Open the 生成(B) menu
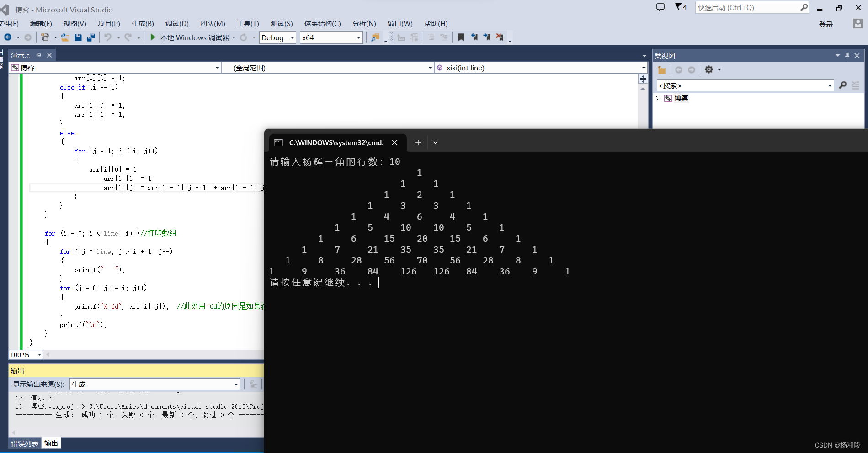 click(143, 24)
